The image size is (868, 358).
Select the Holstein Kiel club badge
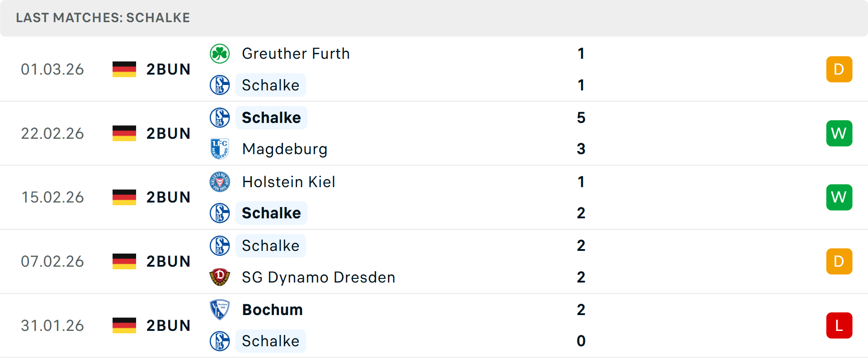(x=220, y=182)
